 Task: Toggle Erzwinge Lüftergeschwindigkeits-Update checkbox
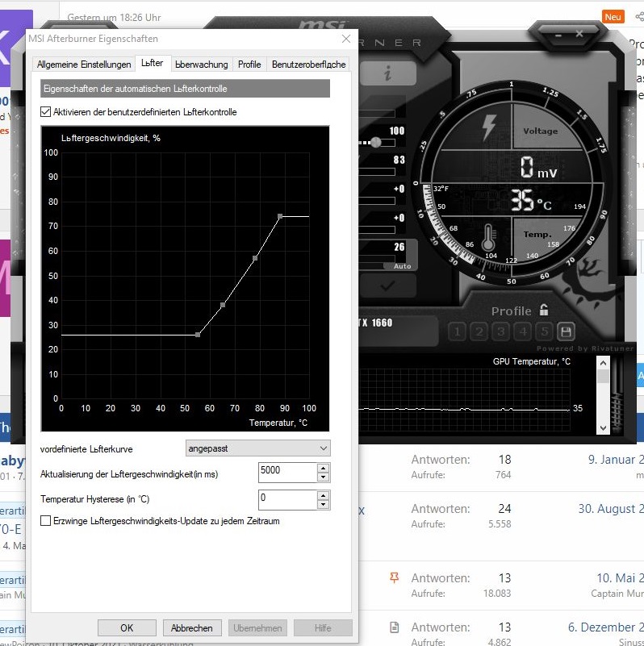(x=46, y=521)
